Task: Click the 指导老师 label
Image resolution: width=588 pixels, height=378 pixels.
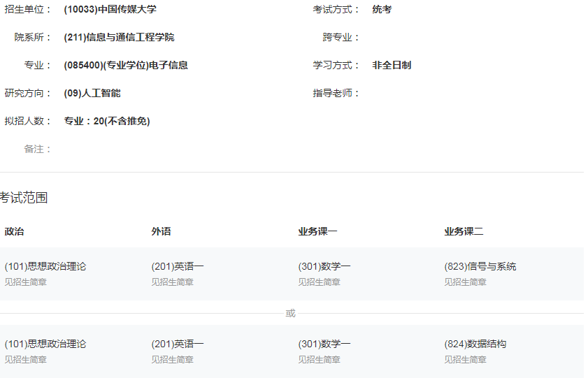Action: (336, 93)
